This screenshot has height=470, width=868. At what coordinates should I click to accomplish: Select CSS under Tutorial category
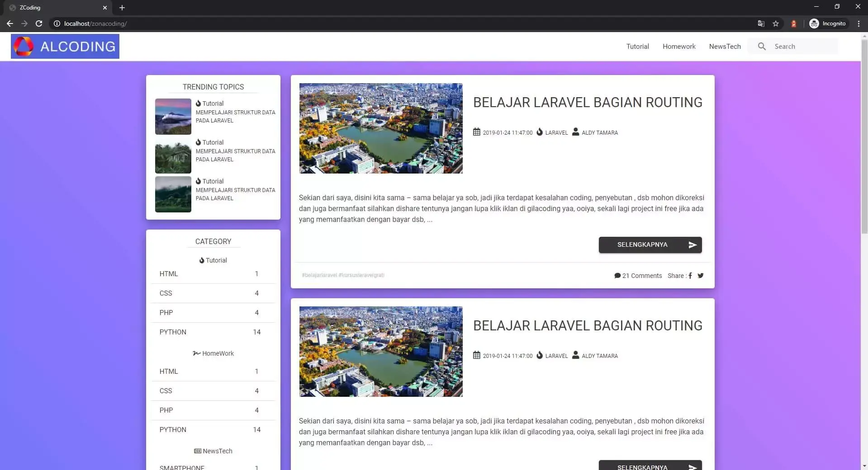point(213,293)
